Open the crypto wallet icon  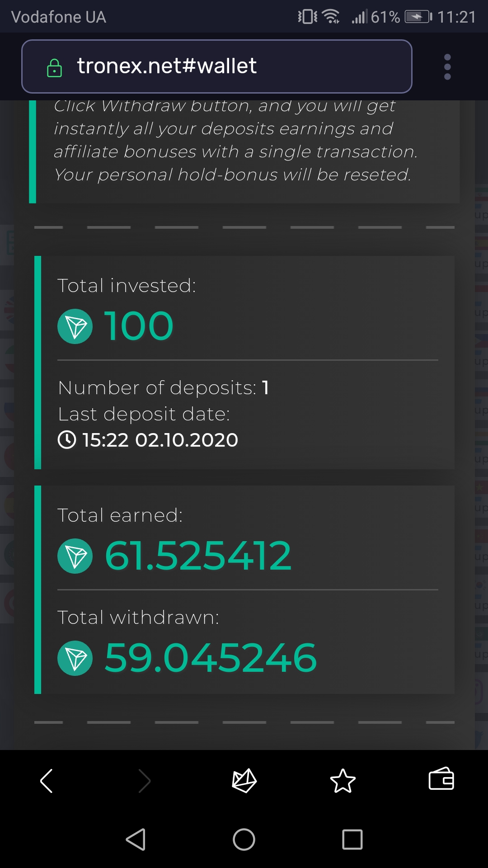[441, 778]
